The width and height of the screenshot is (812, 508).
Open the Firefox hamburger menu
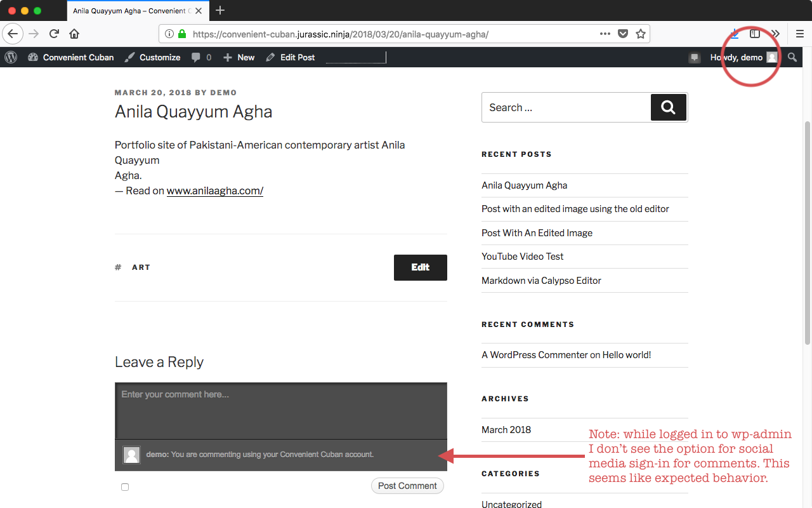800,34
